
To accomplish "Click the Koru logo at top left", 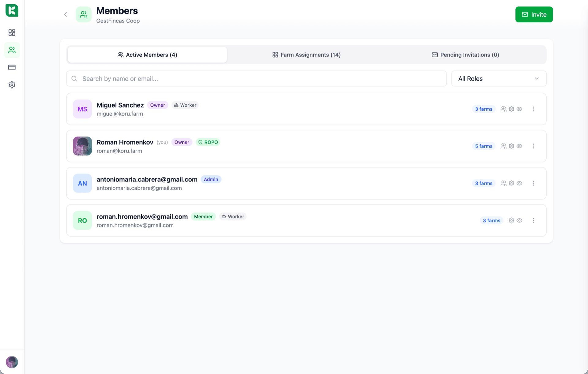I will 12,10.
